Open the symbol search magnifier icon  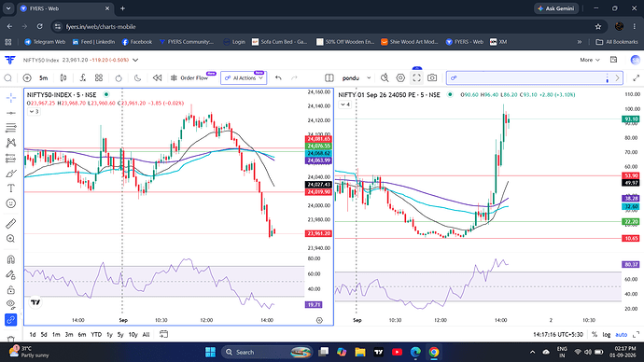[7, 78]
